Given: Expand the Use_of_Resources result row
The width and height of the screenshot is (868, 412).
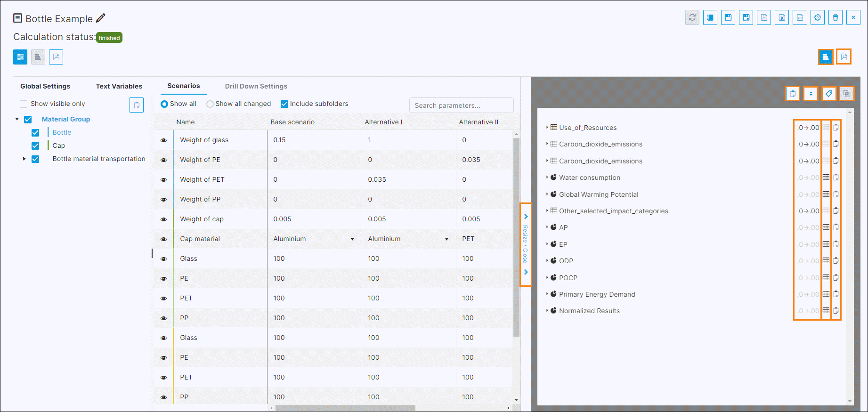Looking at the screenshot, I should (x=547, y=127).
